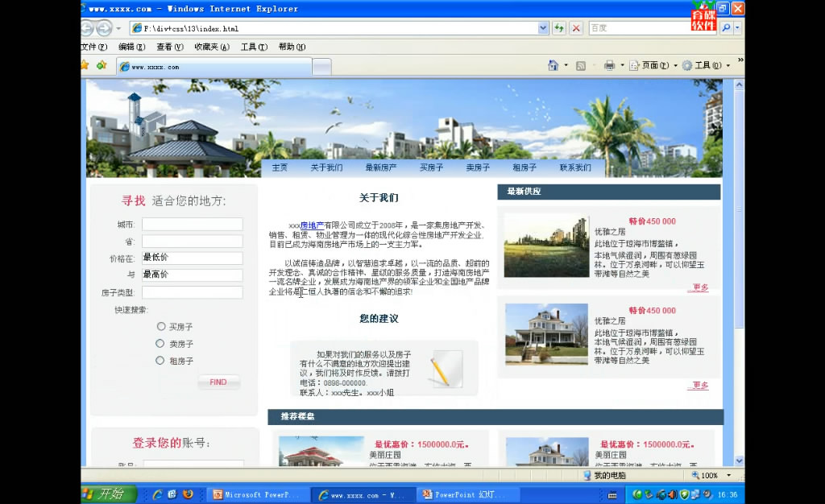Open the 编辑(E) menu

(x=132, y=47)
